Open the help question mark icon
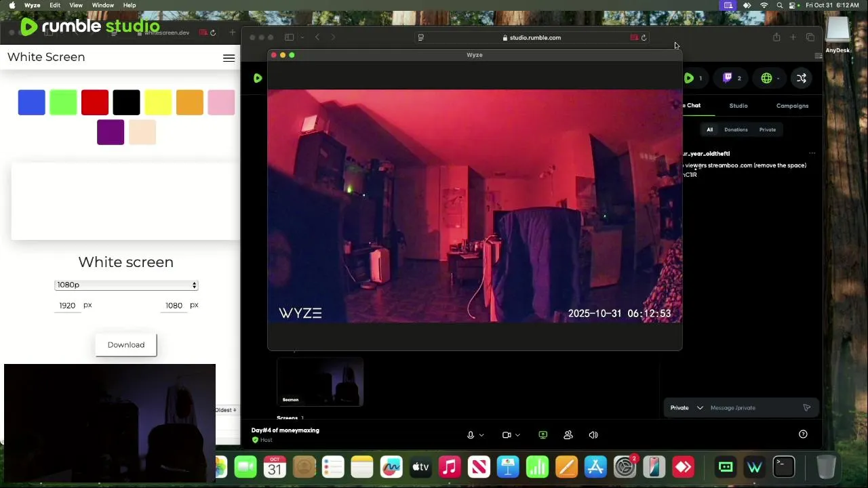Image resolution: width=868 pixels, height=488 pixels. point(803,434)
